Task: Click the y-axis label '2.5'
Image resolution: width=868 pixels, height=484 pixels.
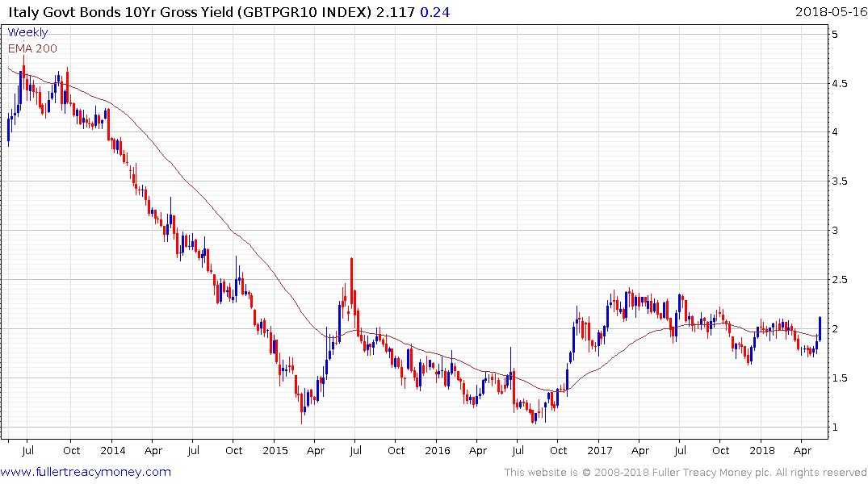Action: click(x=839, y=279)
